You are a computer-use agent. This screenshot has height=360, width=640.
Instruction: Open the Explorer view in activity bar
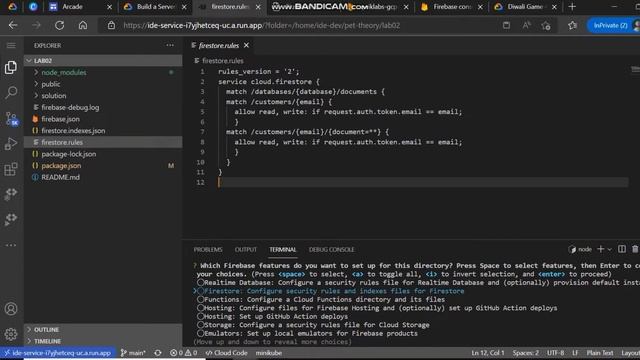[11, 68]
